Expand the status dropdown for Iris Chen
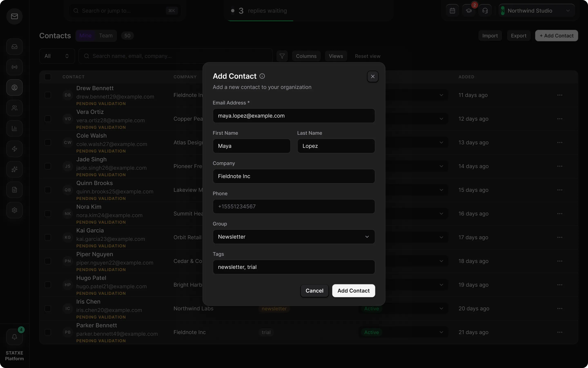Viewport: 588px width, 368px height. (x=403, y=309)
